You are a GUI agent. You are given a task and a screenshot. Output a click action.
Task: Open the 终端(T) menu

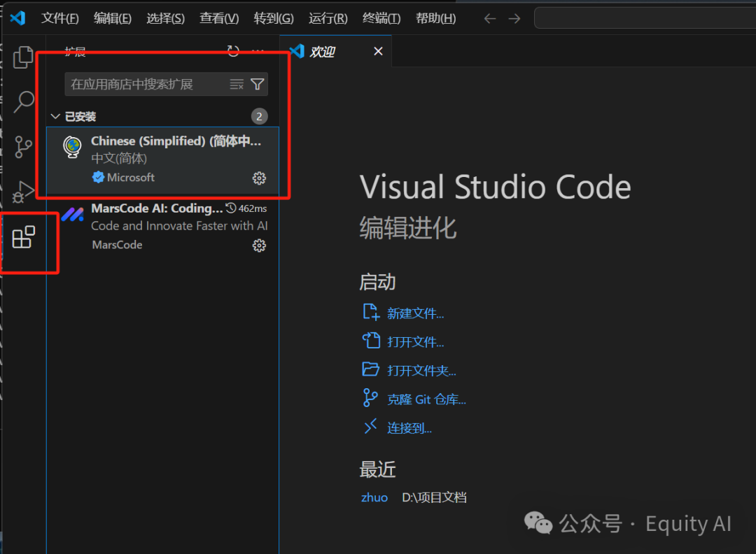point(381,18)
